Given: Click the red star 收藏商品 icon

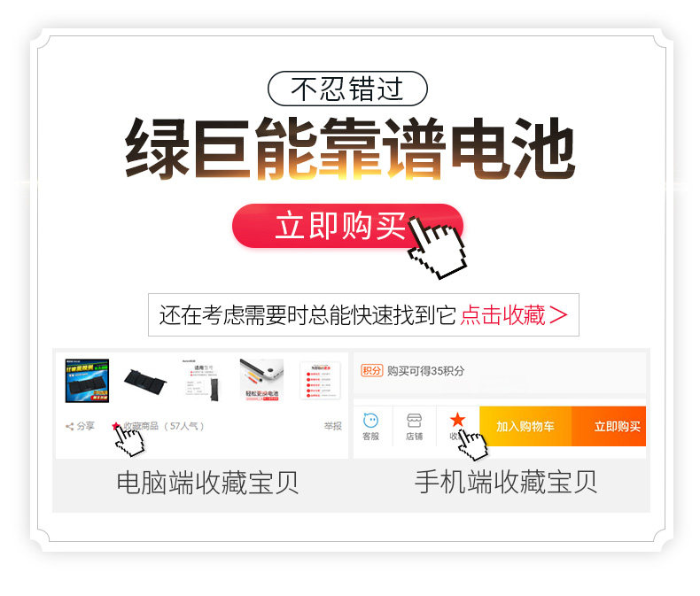Looking at the screenshot, I should [115, 426].
